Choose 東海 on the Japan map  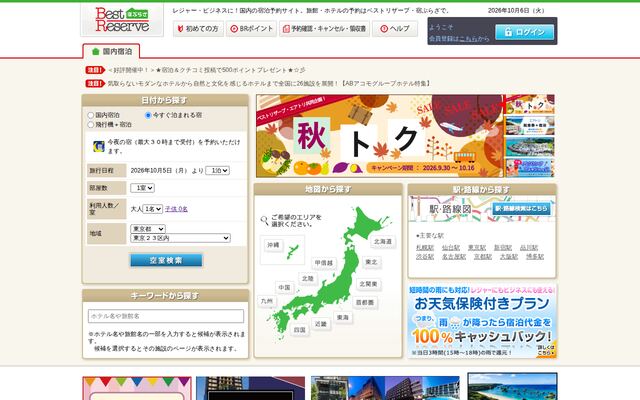click(x=343, y=317)
